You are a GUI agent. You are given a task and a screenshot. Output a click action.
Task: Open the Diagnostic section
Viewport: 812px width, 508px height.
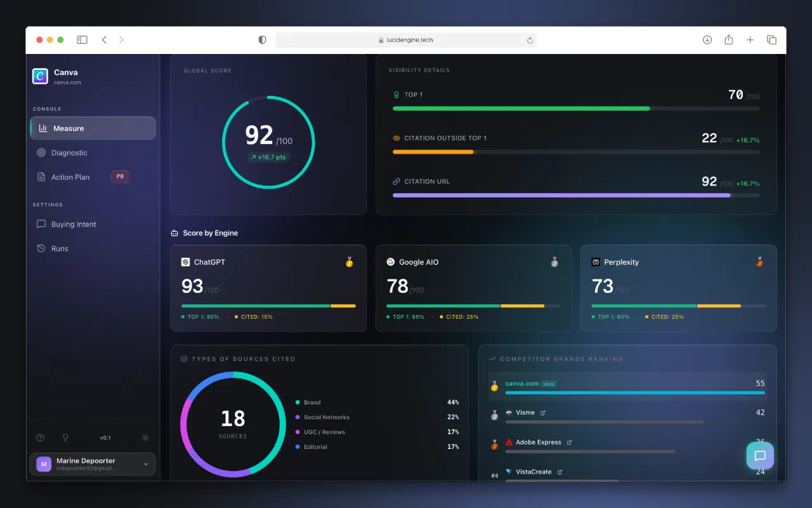click(69, 153)
